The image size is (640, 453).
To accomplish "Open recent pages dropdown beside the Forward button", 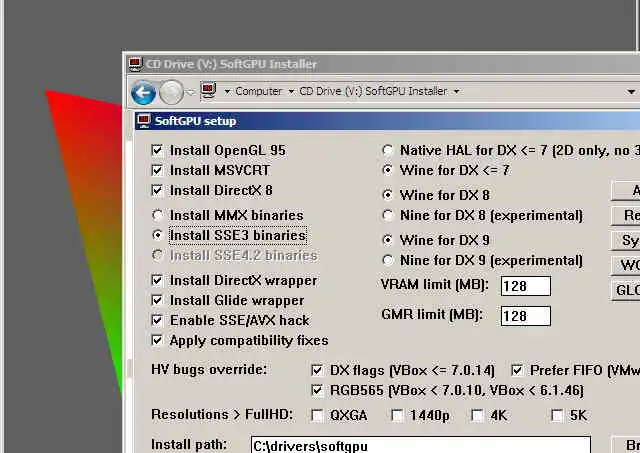I will click(190, 93).
